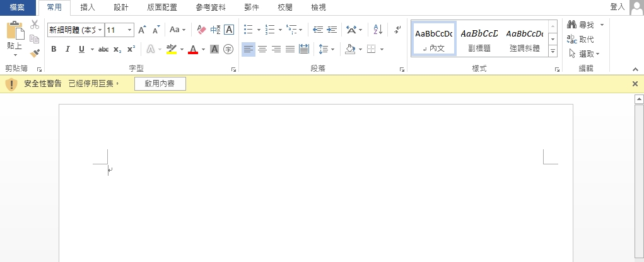The width and height of the screenshot is (644, 262).
Task: Switch to the 插入 tab
Action: point(88,8)
